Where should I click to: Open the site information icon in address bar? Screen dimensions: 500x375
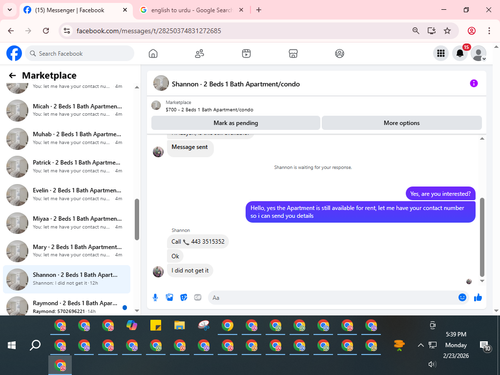(67, 31)
